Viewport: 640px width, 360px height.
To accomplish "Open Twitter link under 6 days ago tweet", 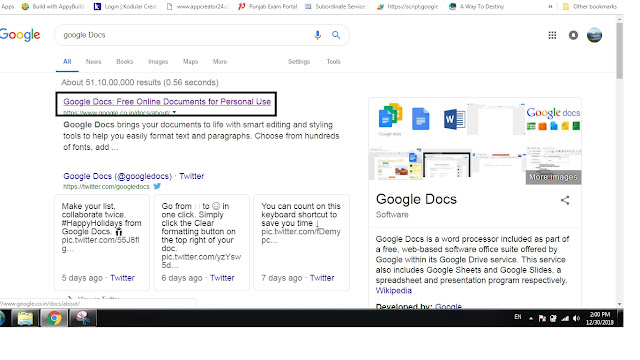I will pyautogui.click(x=222, y=278).
